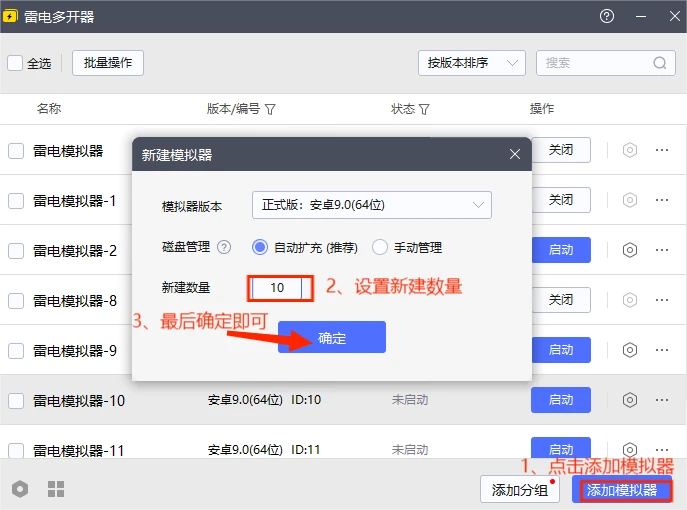The height and width of the screenshot is (510, 687).
Task: Close 雷电模拟器-1 with its 关闭 button
Action: point(561,200)
